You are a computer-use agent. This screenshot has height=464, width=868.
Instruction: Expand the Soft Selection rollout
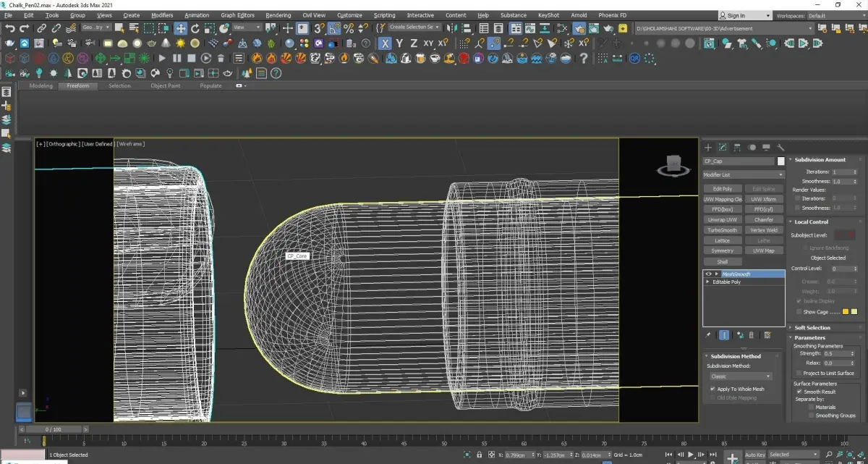tap(812, 328)
